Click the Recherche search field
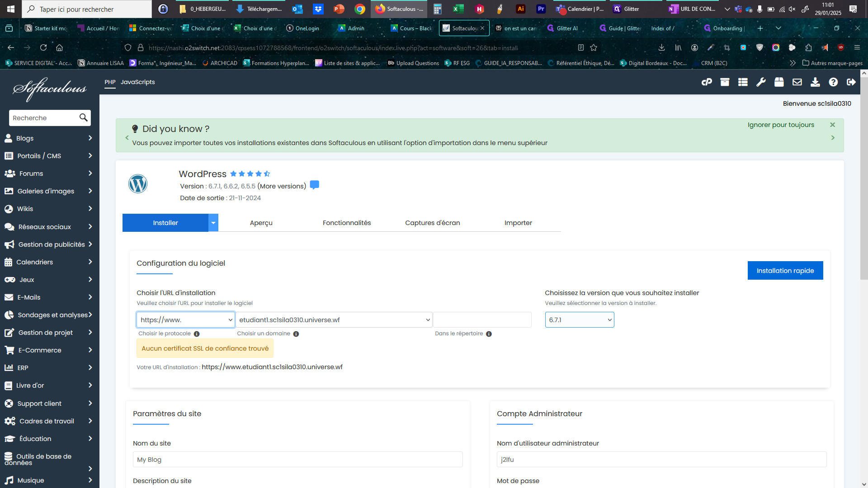The width and height of the screenshot is (868, 488). pyautogui.click(x=43, y=117)
